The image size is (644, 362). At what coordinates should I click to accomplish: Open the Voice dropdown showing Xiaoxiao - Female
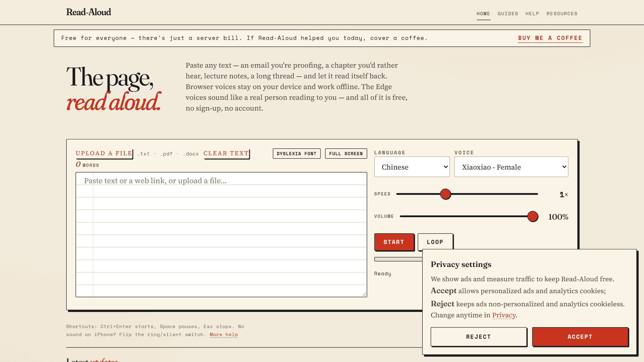point(511,167)
